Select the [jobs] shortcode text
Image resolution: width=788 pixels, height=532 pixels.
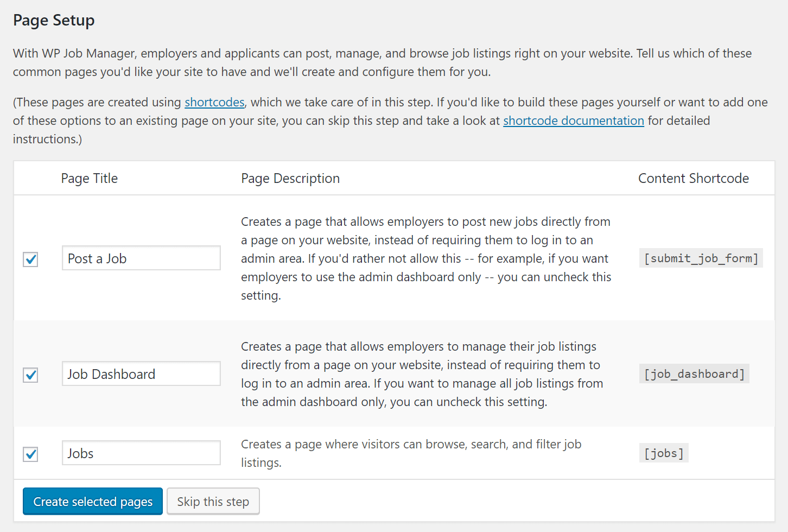point(664,453)
